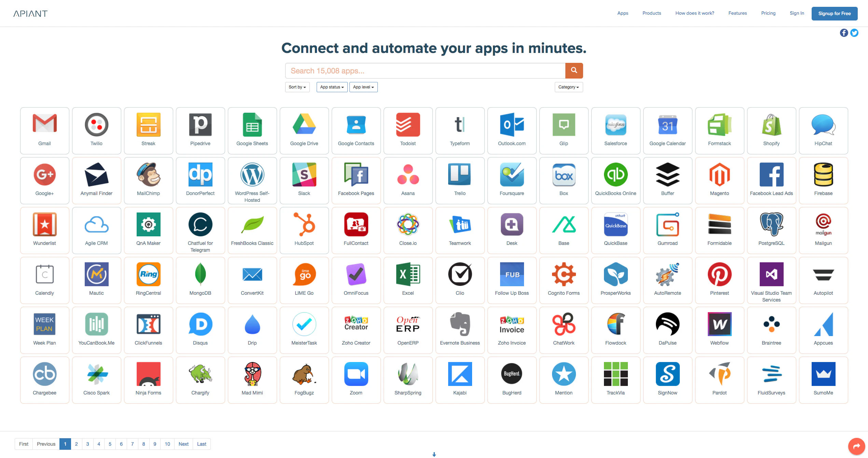Open the App status dropdown
868x458 pixels.
[332, 87]
